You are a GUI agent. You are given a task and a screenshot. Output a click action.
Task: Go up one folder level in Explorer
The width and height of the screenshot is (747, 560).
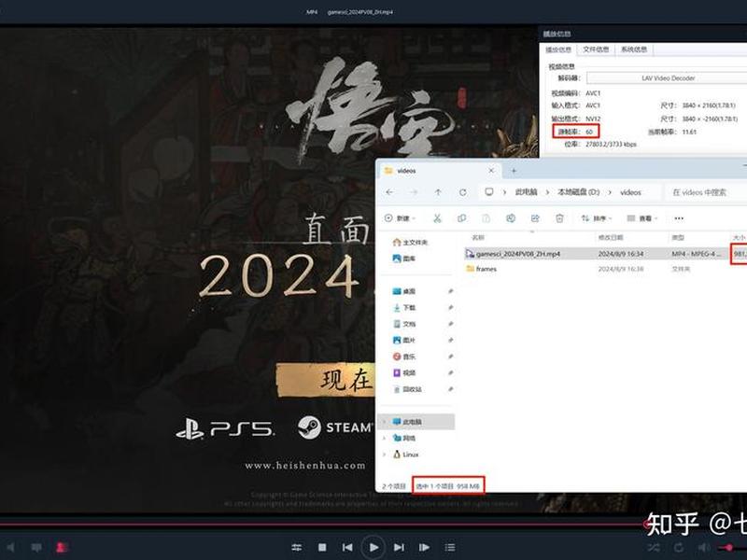(x=438, y=192)
